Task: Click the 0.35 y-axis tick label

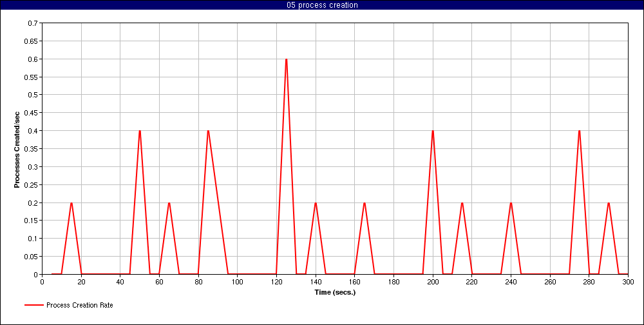Action: (31, 148)
